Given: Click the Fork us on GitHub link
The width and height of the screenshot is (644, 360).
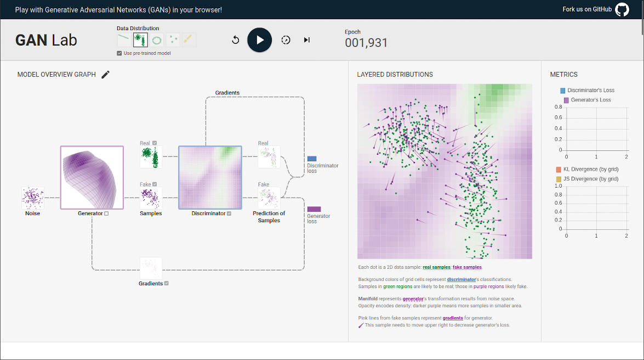Looking at the screenshot, I should (x=586, y=10).
